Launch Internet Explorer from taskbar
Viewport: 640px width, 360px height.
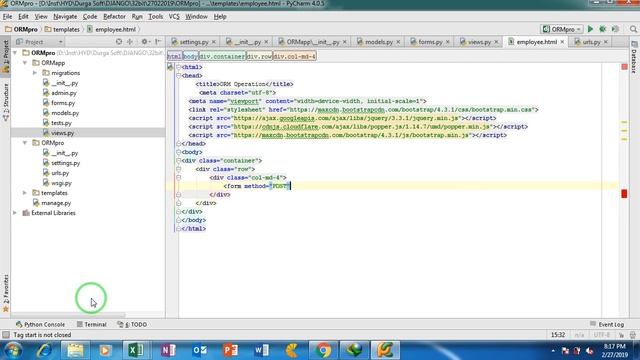pyautogui.click(x=44, y=350)
